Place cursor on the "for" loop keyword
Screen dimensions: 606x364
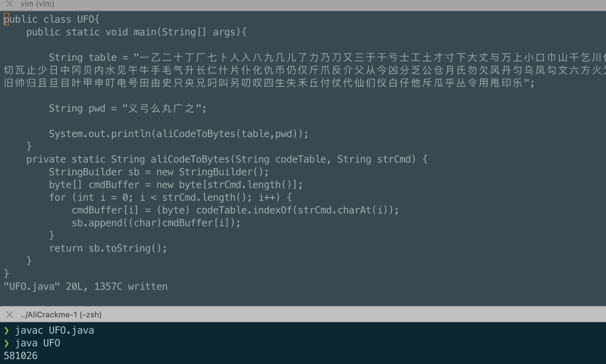pyautogui.click(x=57, y=198)
